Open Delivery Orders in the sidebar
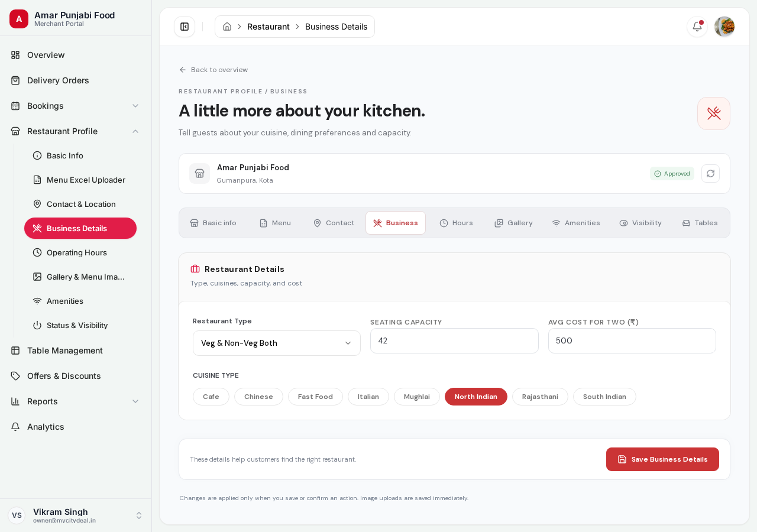 click(x=76, y=80)
